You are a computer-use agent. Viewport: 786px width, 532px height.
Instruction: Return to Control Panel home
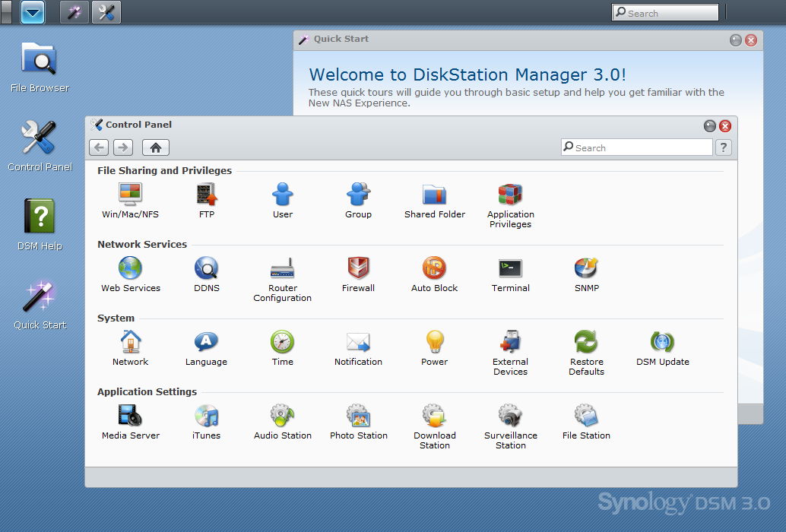coord(155,147)
